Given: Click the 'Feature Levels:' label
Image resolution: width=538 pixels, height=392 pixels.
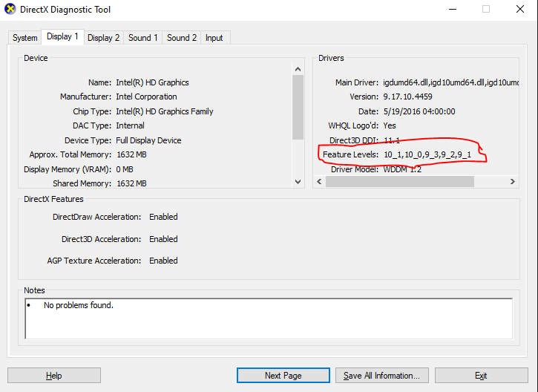Looking at the screenshot, I should [x=350, y=155].
